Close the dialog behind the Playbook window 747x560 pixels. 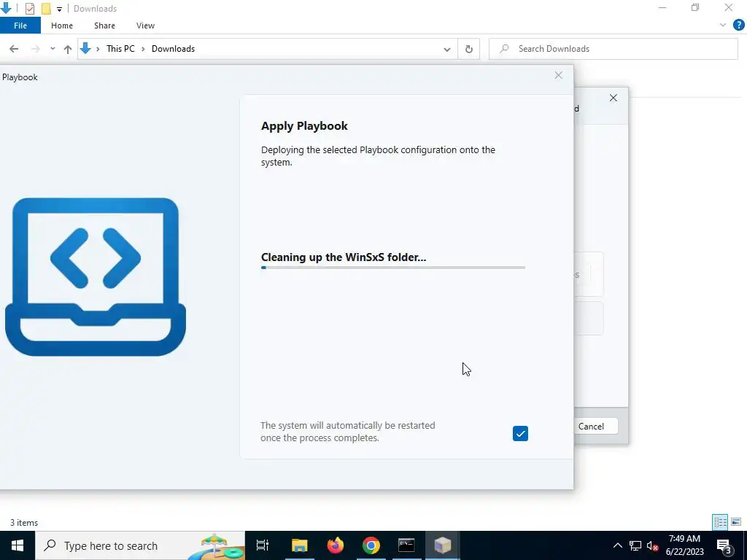pos(613,98)
